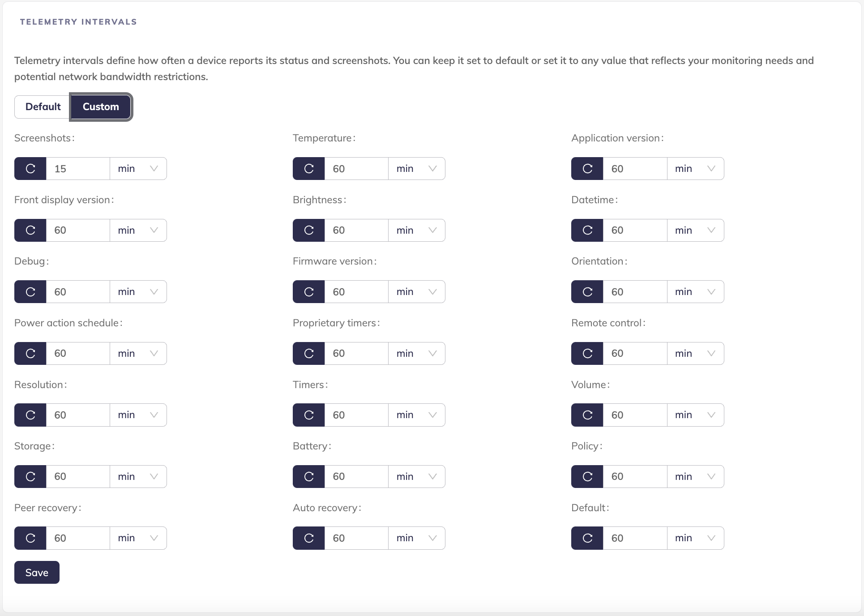Click the Power action schedule value field
864x616 pixels.
[x=78, y=353]
